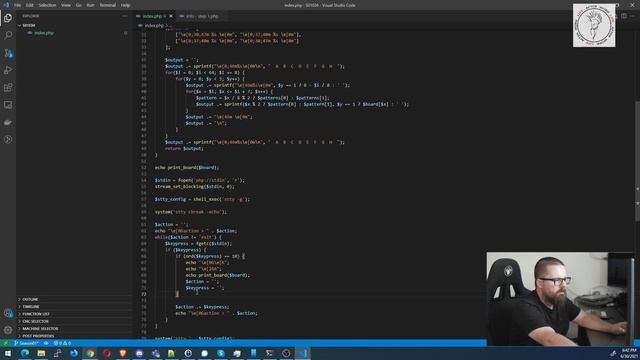
Task: Click the line 'echo print_board($board);' on line 52
Action: pyautogui.click(x=187, y=167)
